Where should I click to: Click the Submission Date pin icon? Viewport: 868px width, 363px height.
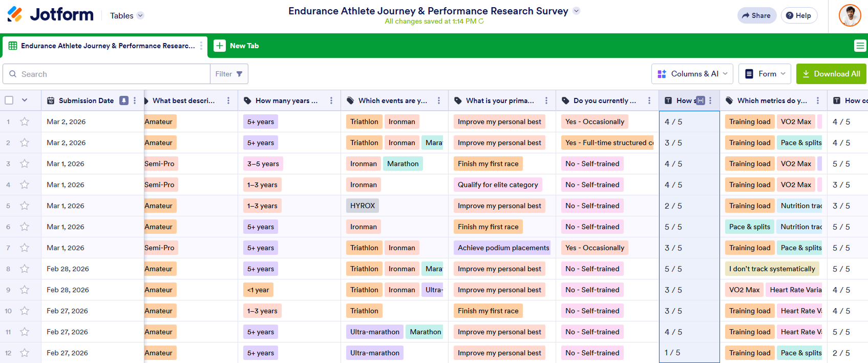click(x=124, y=100)
